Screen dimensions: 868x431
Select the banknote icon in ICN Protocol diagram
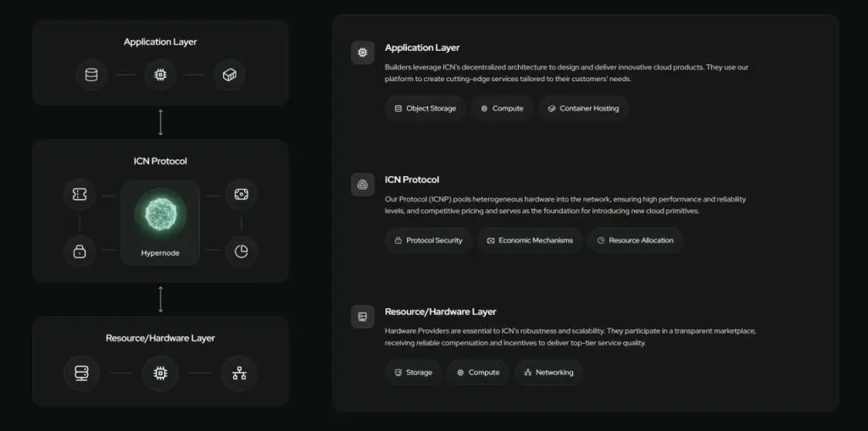242,194
